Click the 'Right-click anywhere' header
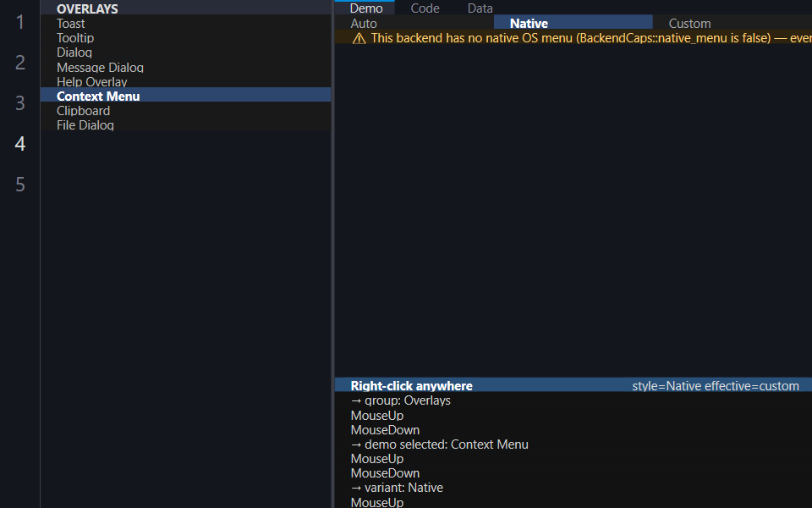Screen dimensions: 812x508 tap(412, 386)
